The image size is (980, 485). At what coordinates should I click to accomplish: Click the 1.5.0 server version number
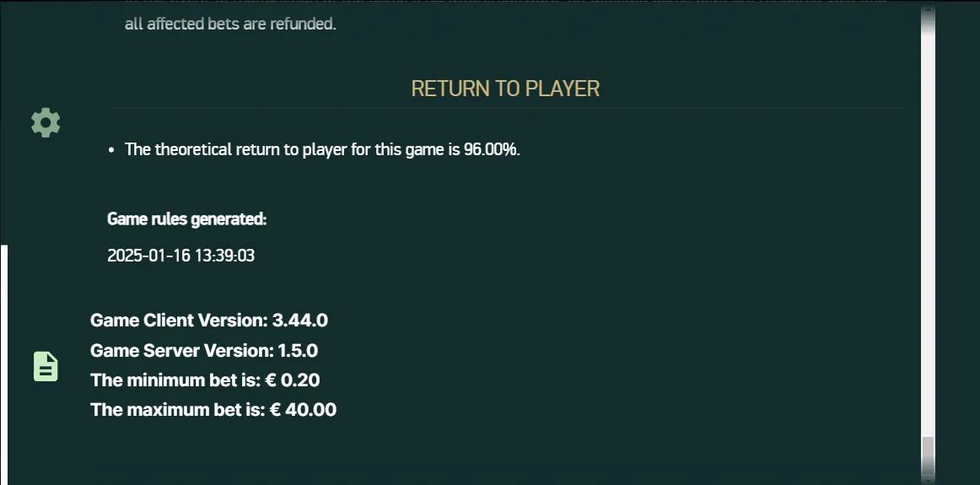click(x=298, y=351)
